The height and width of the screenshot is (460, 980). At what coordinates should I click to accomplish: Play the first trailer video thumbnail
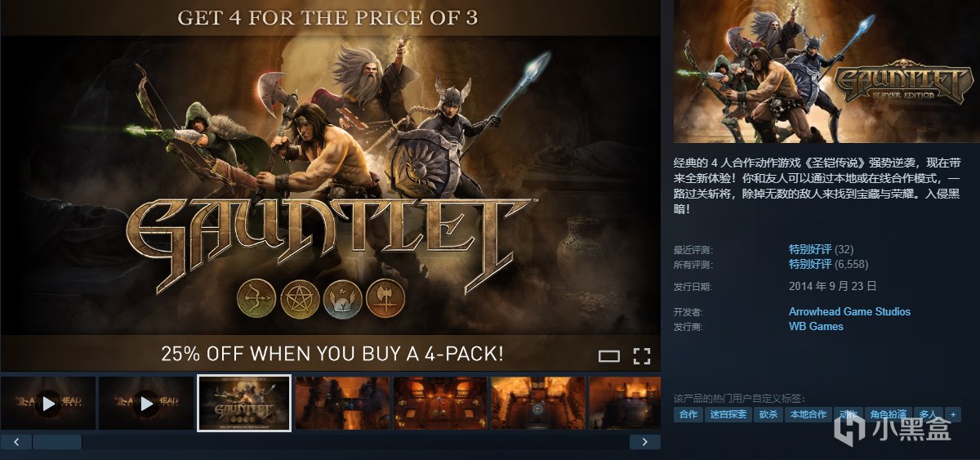click(48, 403)
